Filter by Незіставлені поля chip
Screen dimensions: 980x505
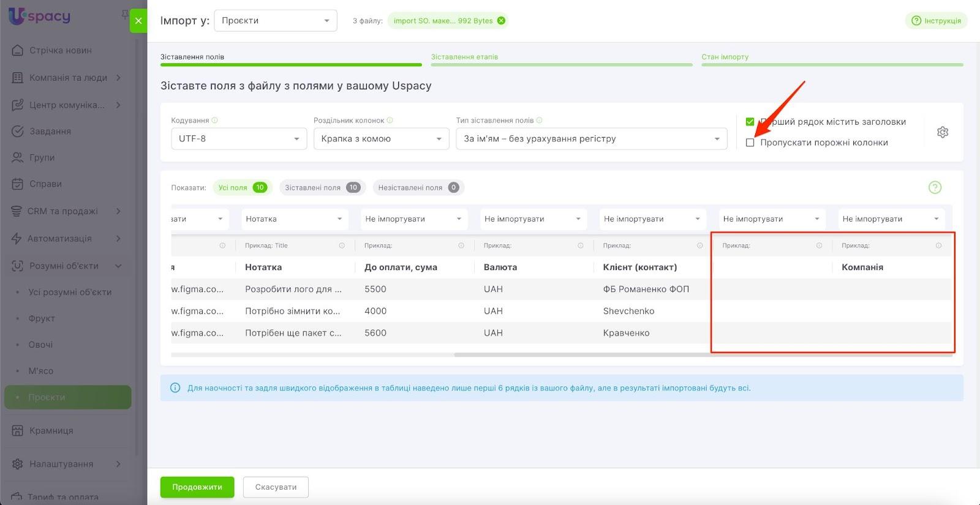coord(418,188)
